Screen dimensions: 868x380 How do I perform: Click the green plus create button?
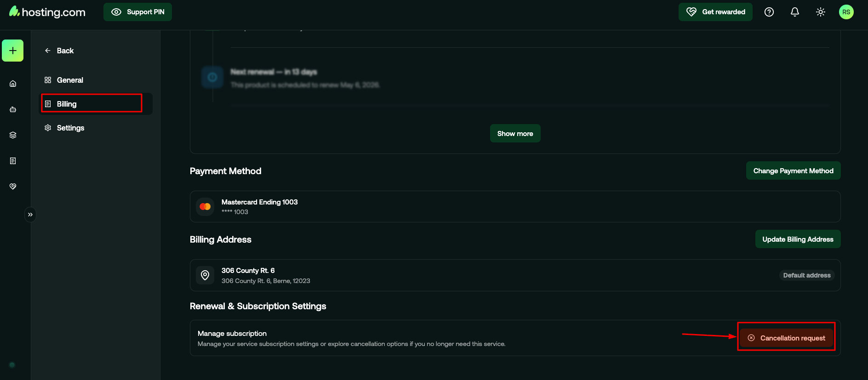pyautogui.click(x=13, y=51)
